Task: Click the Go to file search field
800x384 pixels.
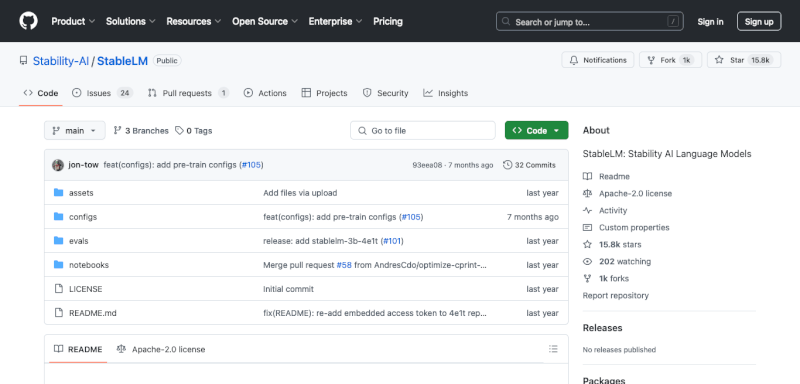Action: [x=422, y=131]
